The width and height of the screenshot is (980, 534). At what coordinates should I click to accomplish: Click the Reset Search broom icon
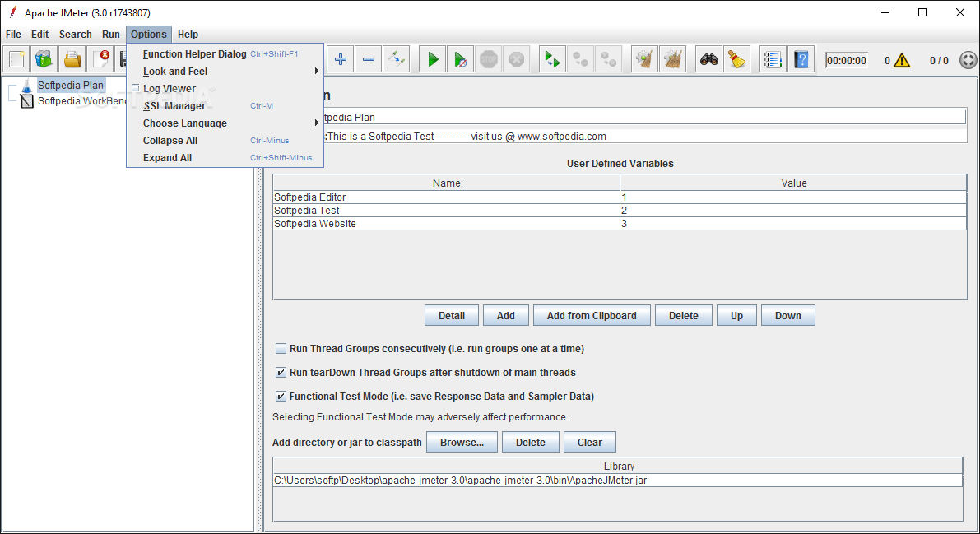737,59
